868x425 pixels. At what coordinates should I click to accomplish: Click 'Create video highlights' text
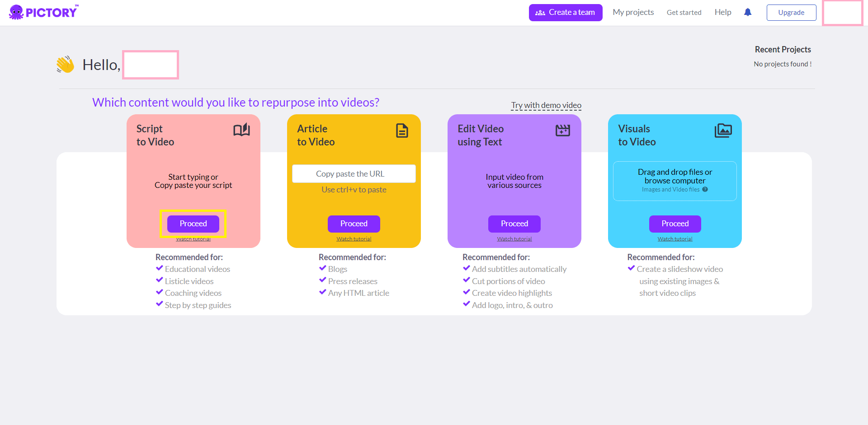(512, 293)
